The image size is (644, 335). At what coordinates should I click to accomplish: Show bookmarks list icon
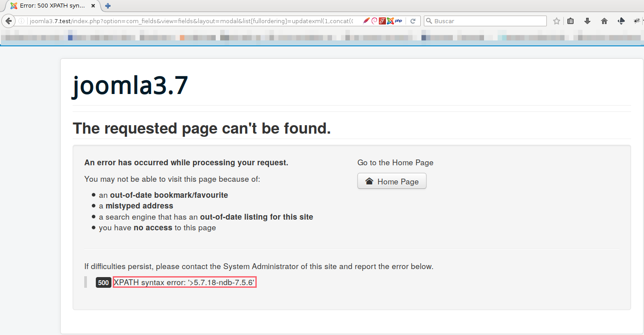tap(570, 21)
